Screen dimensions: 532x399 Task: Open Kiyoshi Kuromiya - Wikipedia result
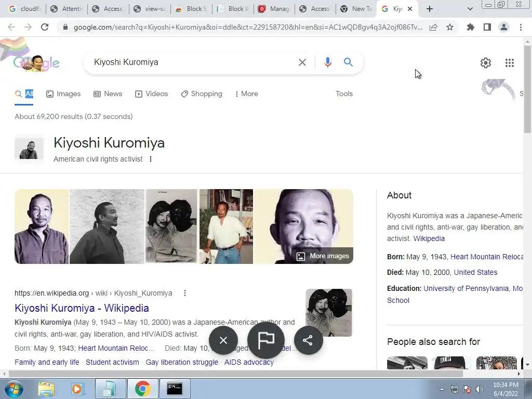[x=82, y=308]
